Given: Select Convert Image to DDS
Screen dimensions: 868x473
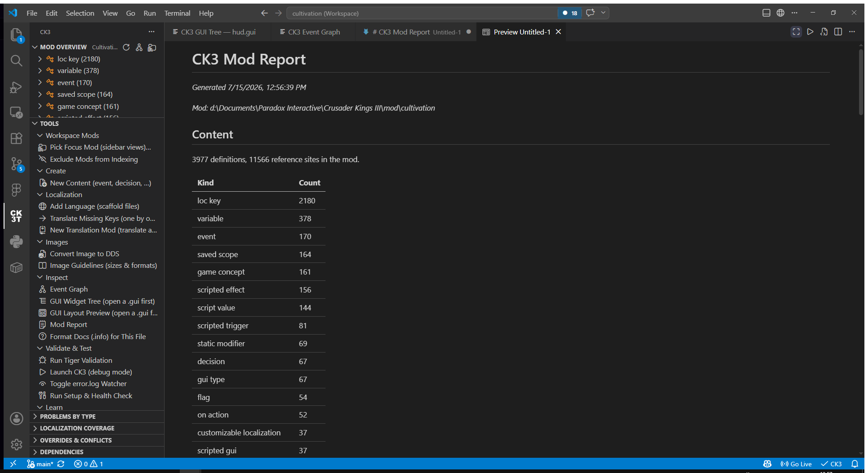Looking at the screenshot, I should (x=85, y=254).
